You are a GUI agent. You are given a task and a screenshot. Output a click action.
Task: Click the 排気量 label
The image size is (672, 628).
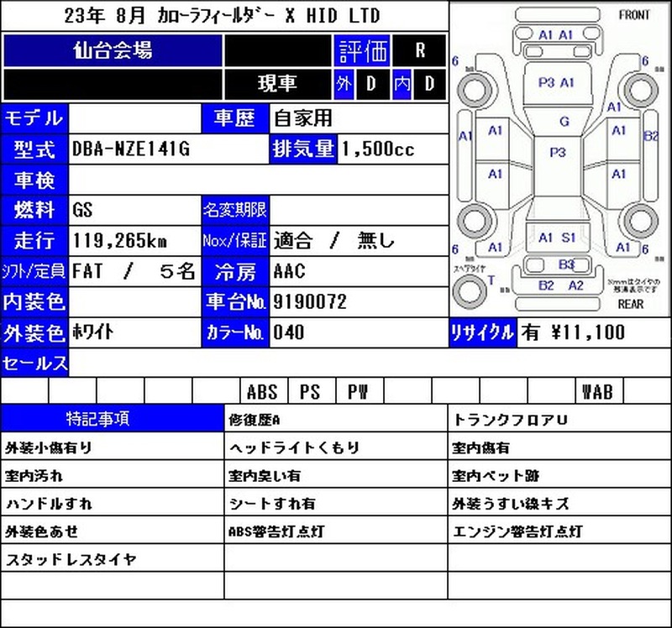point(303,149)
